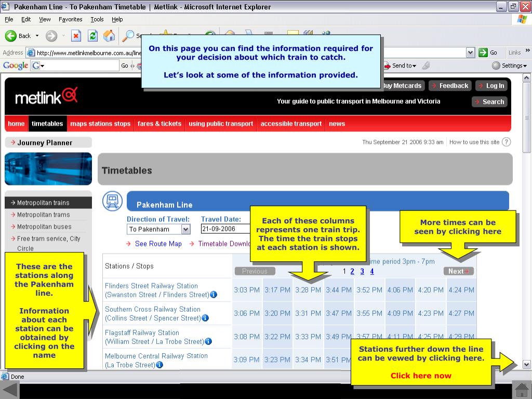
Task: Click the green Go arrow icon
Action: point(483,52)
